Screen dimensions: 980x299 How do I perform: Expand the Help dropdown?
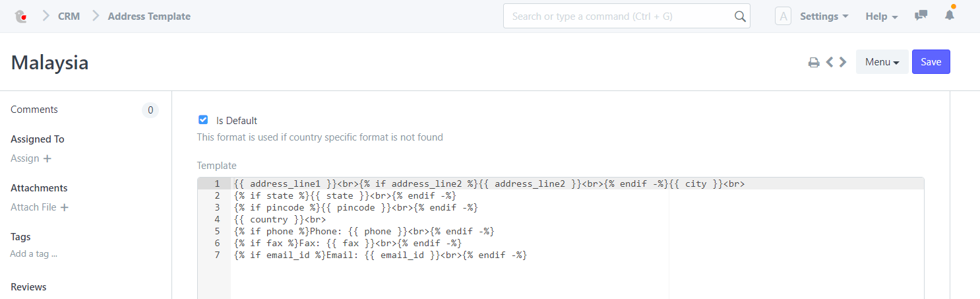881,17
